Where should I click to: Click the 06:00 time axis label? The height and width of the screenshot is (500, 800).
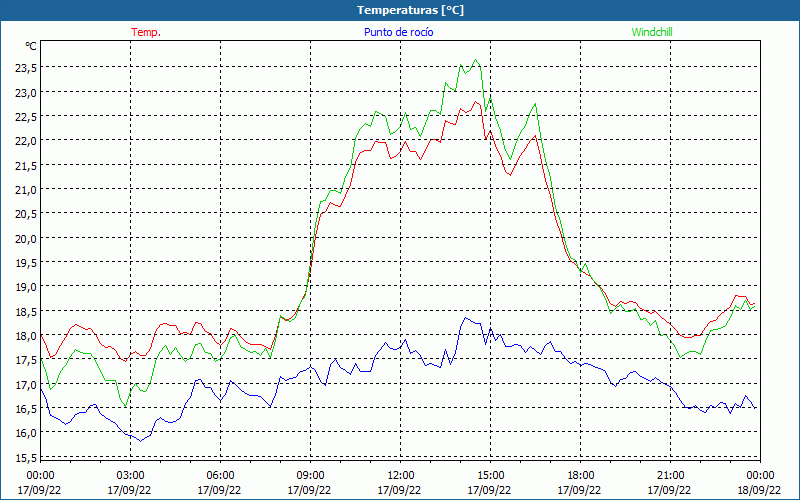click(x=220, y=476)
